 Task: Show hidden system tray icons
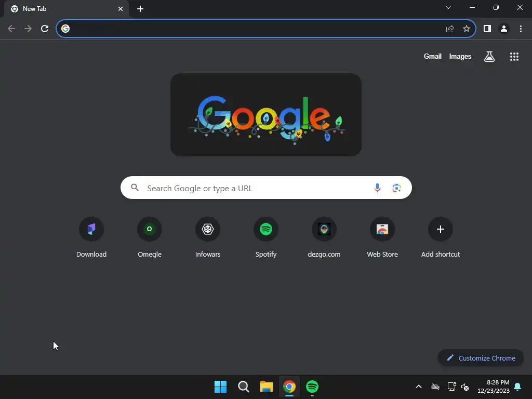point(419,387)
